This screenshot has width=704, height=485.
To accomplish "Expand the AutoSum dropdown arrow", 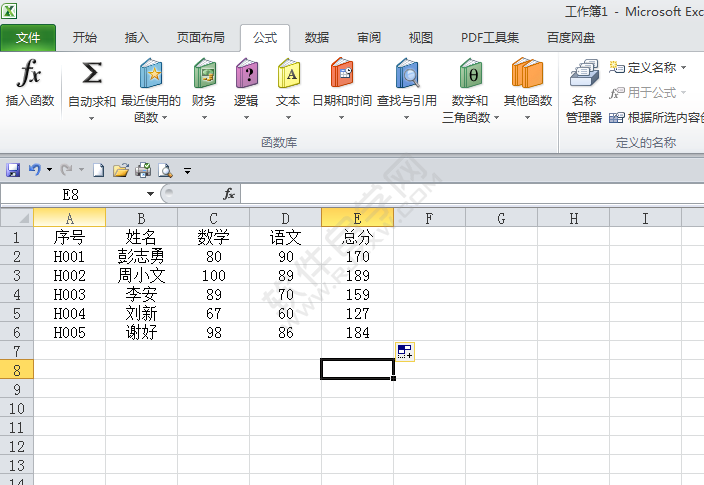I will click(92, 119).
